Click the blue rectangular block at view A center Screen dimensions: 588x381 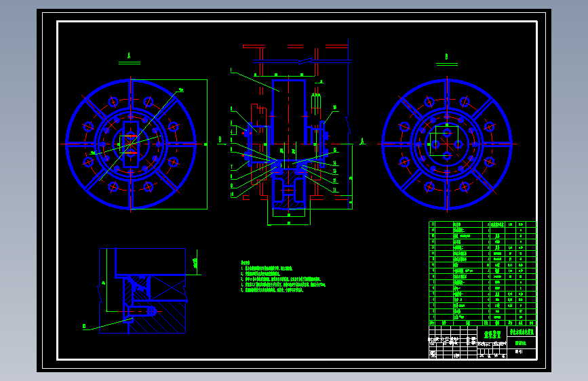pyautogui.click(x=130, y=144)
